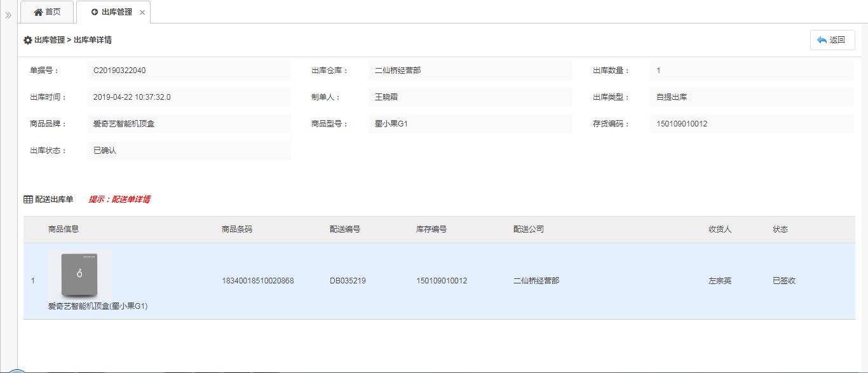
Task: Click the gear icon beside 出库管理 breadcrumb
Action: pyautogui.click(x=27, y=40)
